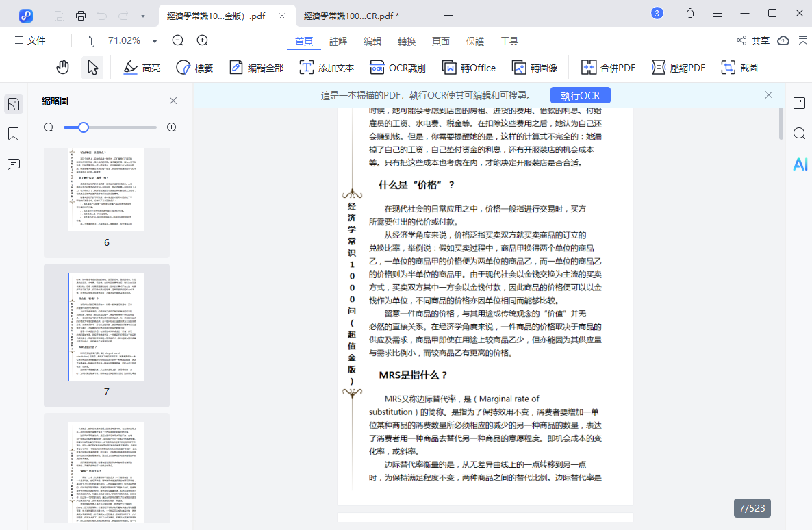Screen dimensions: 812x530
Task: Click the 轉Office convert tool
Action: 469,67
